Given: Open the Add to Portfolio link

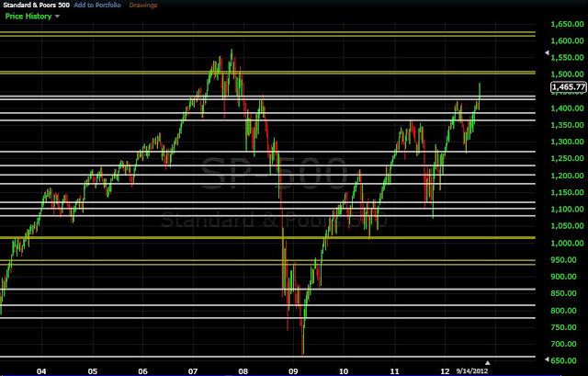Looking at the screenshot, I should coord(97,6).
